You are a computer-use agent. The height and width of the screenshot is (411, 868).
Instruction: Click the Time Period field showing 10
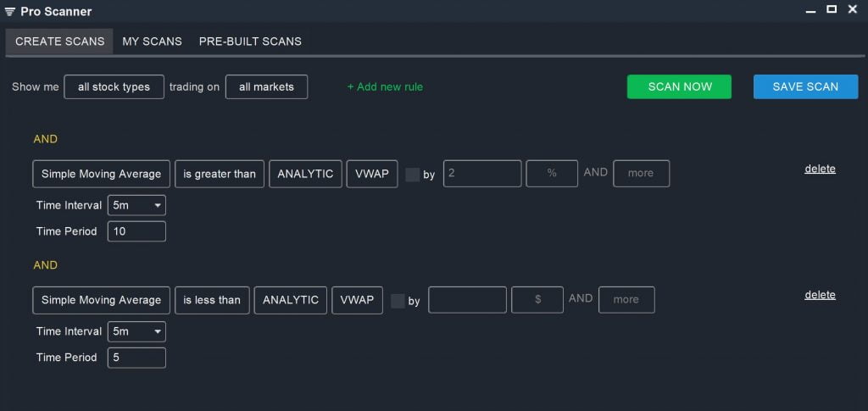[x=136, y=231]
